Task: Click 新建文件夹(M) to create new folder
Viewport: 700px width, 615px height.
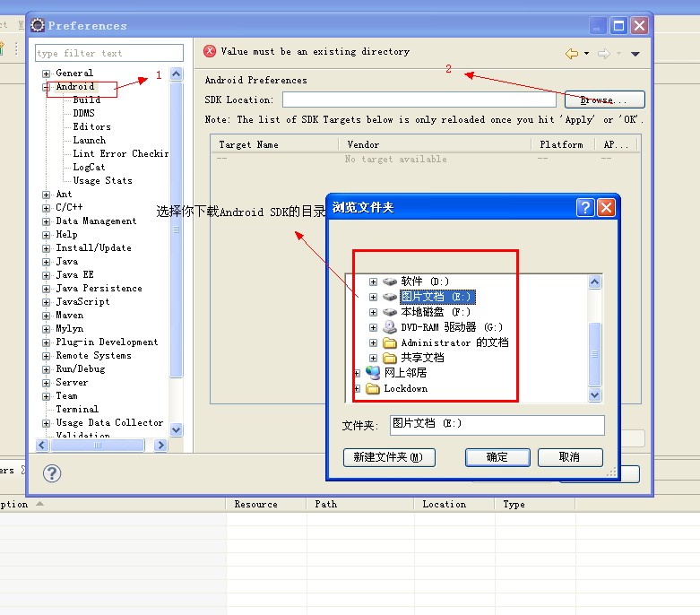Action: [389, 457]
